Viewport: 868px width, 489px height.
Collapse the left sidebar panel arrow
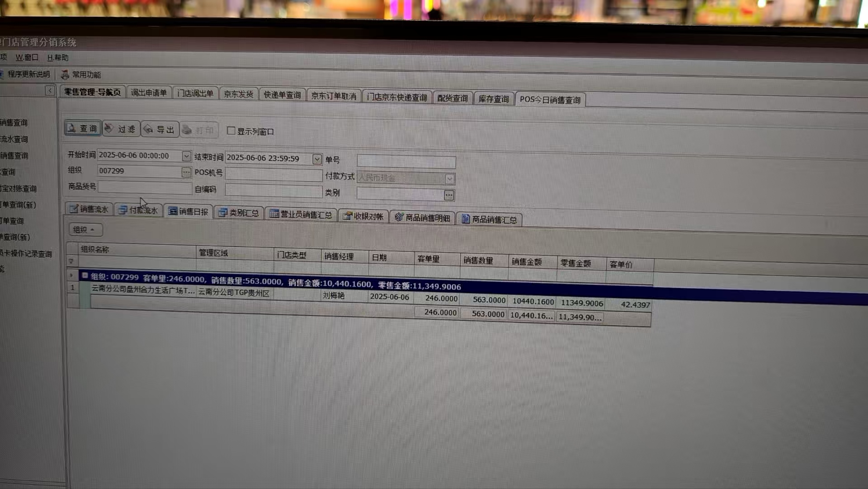(x=50, y=90)
